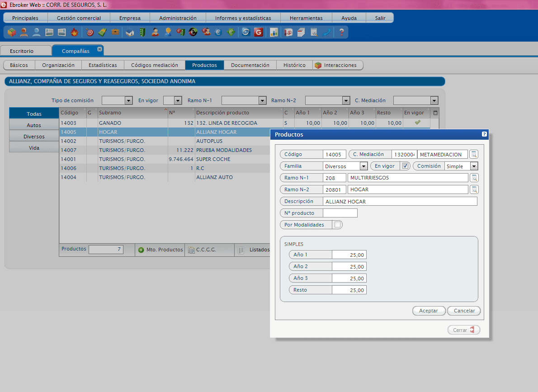Image resolution: width=538 pixels, height=392 pixels.
Task: Click the black euro coin toolbar icon
Action: click(193, 32)
